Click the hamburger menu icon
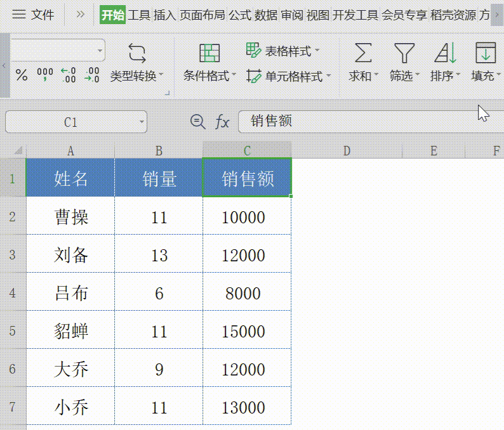This screenshot has width=504, height=430. 18,15
